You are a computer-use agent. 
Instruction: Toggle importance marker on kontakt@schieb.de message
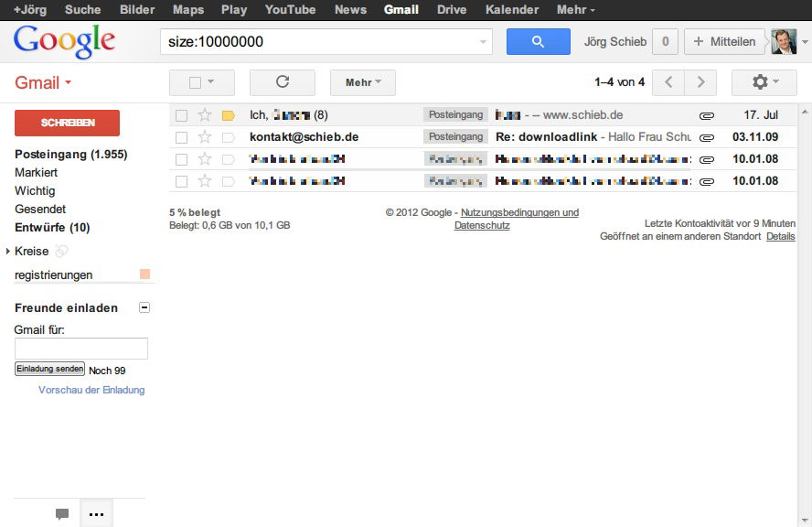click(x=229, y=137)
